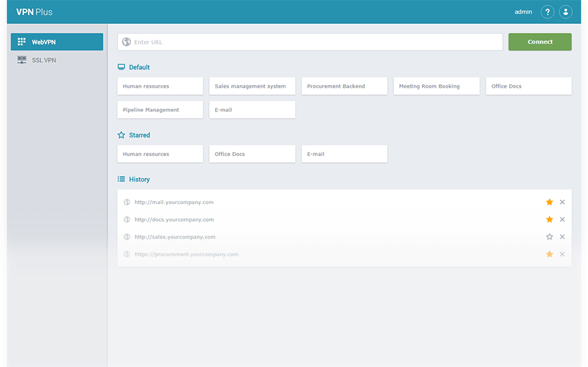Viewport: 588px width, 367px height.
Task: Unstar the mail.yourcompany.com history entry
Action: [x=549, y=202]
